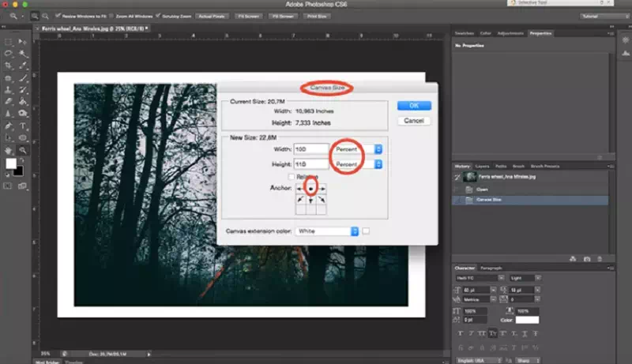
Task: Enable the Relative checkbox
Action: [291, 177]
